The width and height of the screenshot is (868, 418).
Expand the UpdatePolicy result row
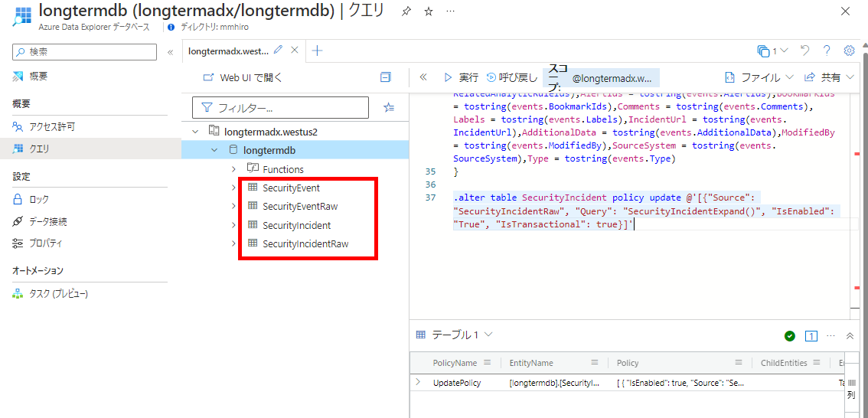coord(418,382)
